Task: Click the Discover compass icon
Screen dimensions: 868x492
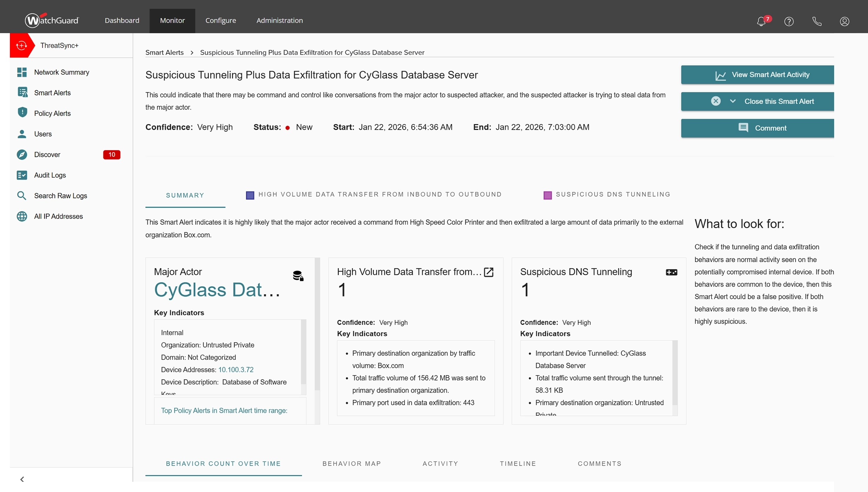Action: click(x=22, y=155)
